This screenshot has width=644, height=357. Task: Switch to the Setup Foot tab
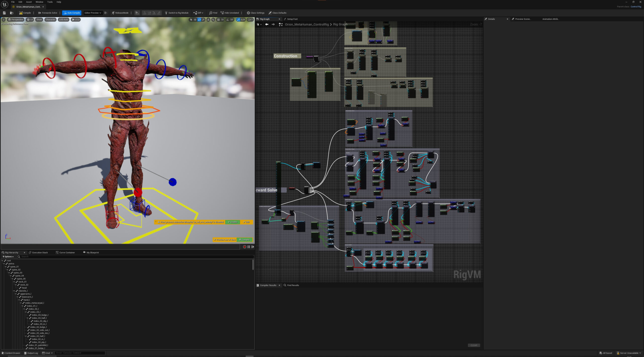[292, 19]
